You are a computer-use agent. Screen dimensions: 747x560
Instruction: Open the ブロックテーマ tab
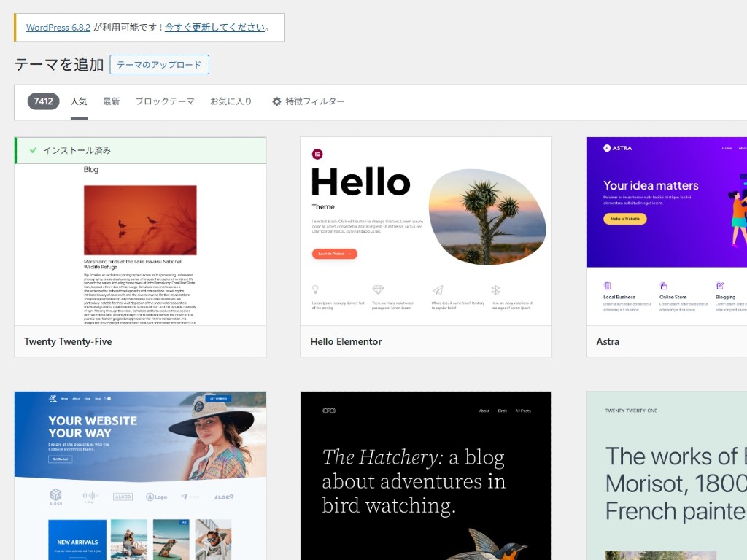(x=165, y=101)
